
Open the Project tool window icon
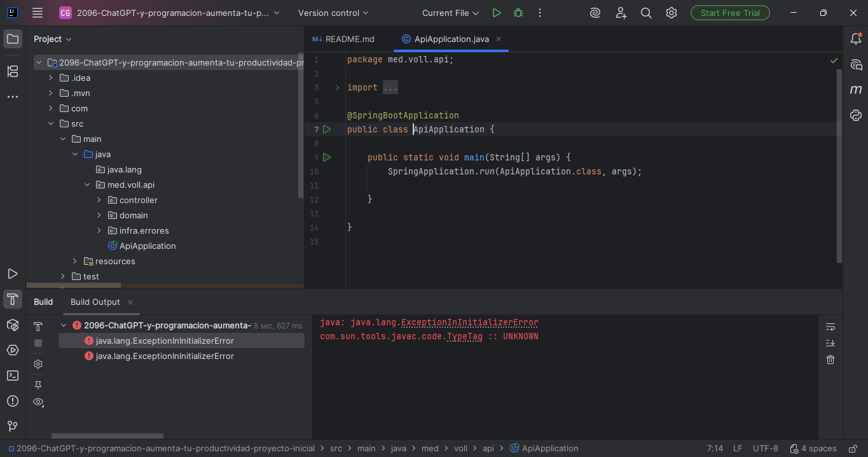pos(13,39)
